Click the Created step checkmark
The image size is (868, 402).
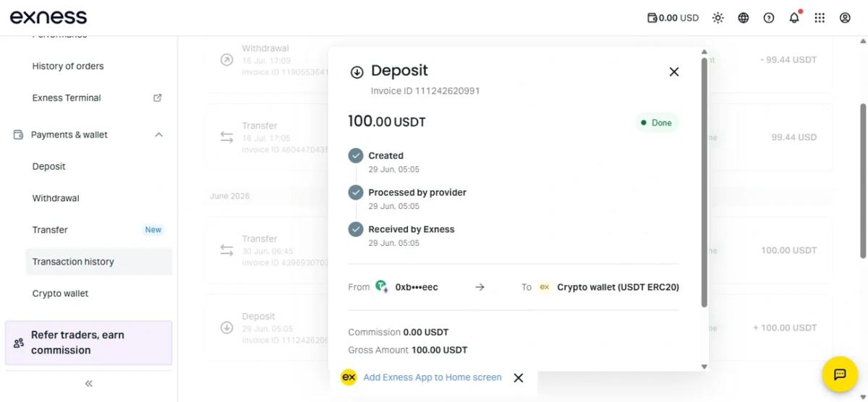pos(355,155)
